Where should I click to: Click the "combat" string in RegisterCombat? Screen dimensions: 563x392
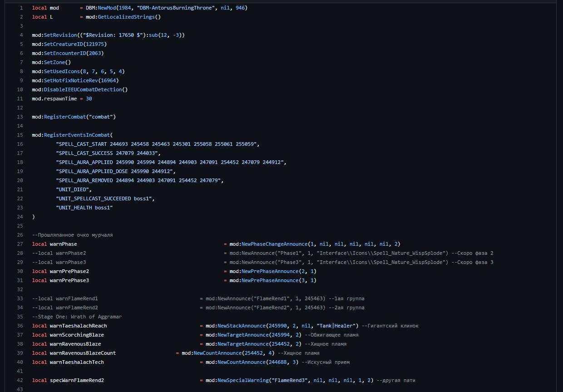point(102,117)
